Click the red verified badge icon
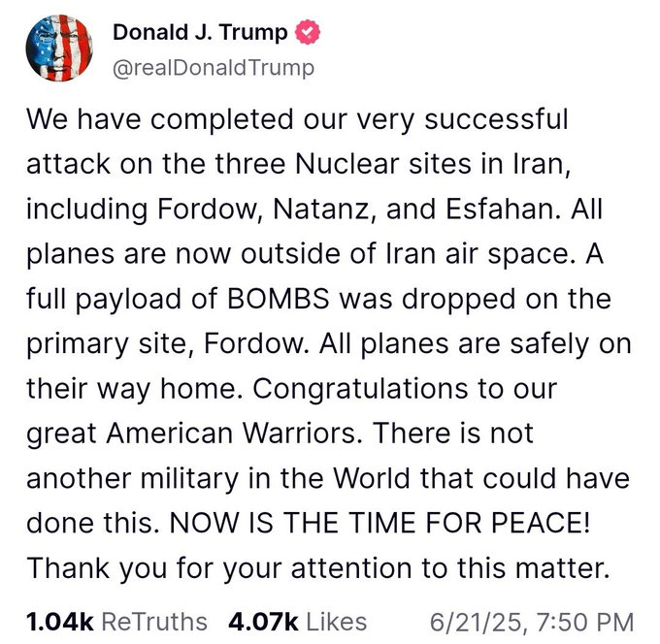660x644 pixels. click(308, 32)
